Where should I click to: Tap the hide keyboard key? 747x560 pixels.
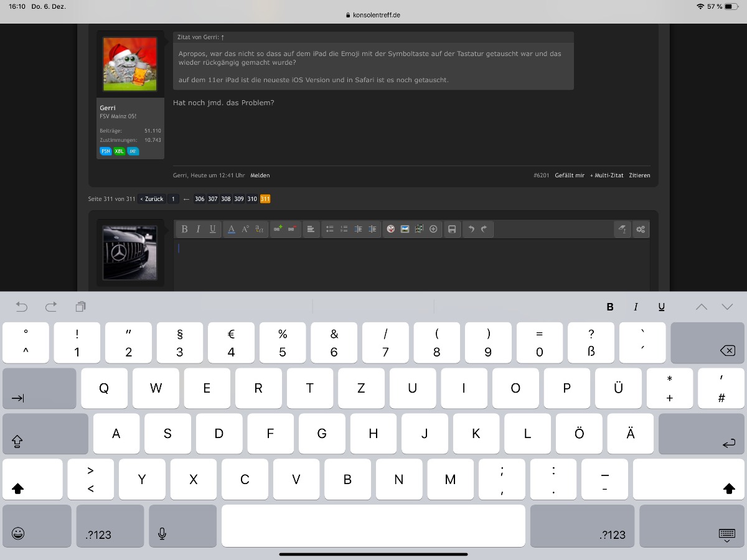pyautogui.click(x=692, y=526)
